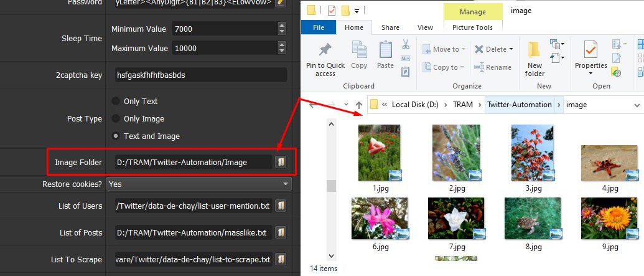Select the Only Image post type
This screenshot has height=276, width=644.
(x=116, y=119)
